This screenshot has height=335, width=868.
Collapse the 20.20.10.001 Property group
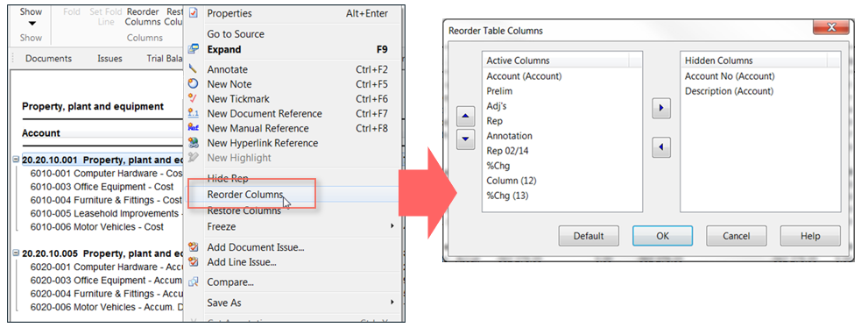[x=16, y=160]
